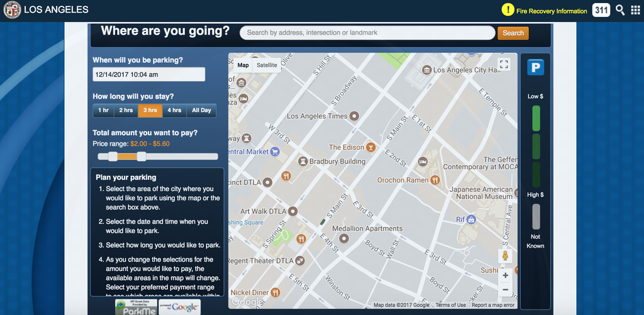Select 4 hrs stay duration
644x315 pixels.
[174, 111]
